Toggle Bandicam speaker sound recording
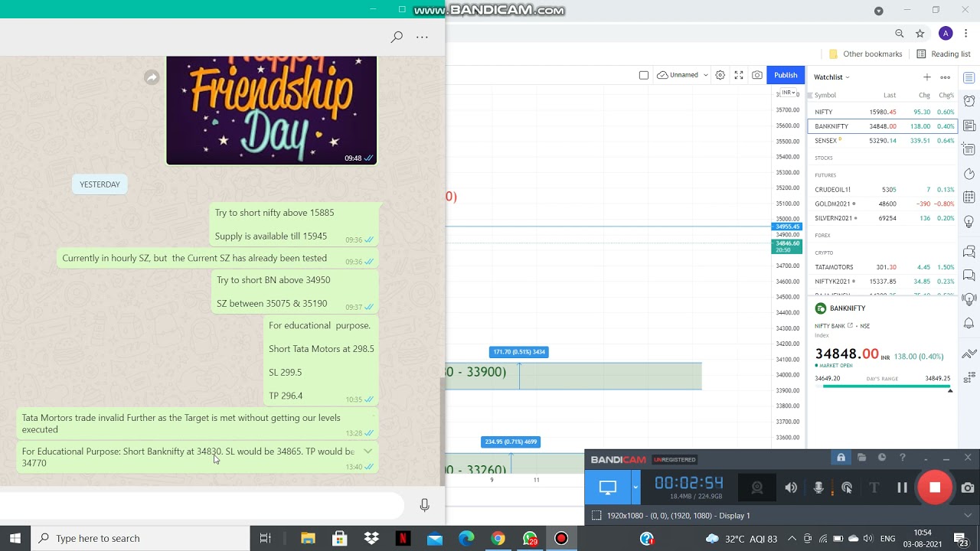Screen dimensions: 980x551 click(x=791, y=487)
